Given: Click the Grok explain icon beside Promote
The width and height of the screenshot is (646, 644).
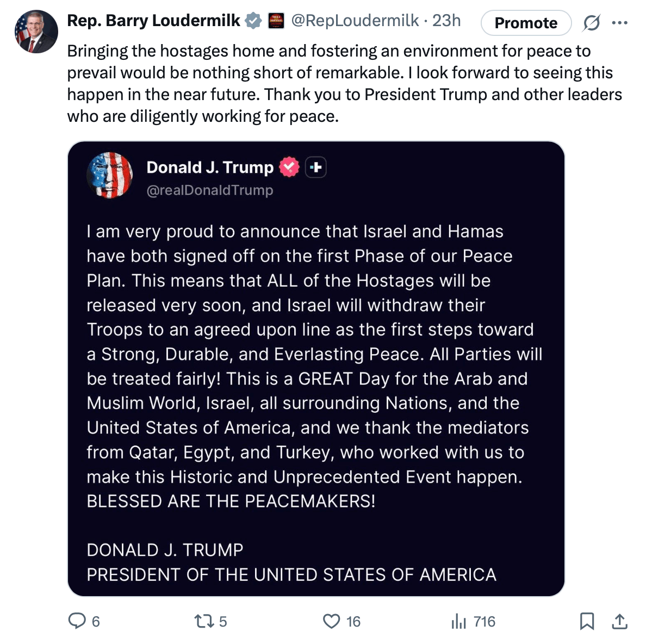Looking at the screenshot, I should tap(591, 23).
